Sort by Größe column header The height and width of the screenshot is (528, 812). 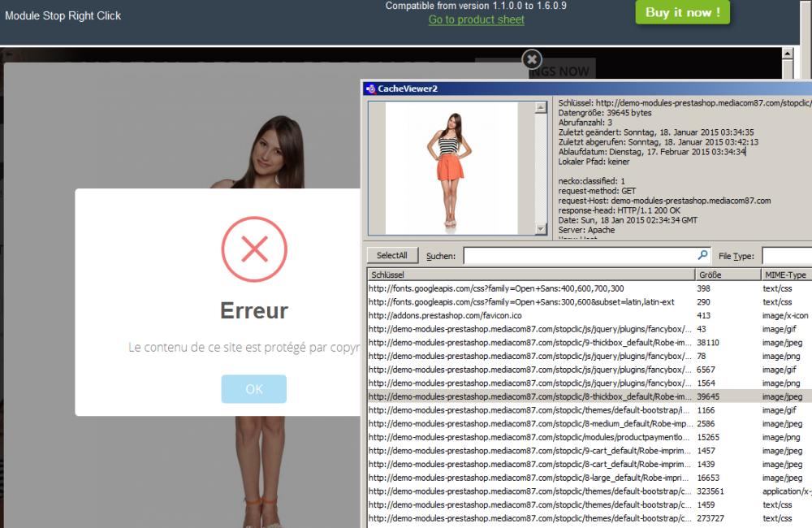(x=728, y=275)
